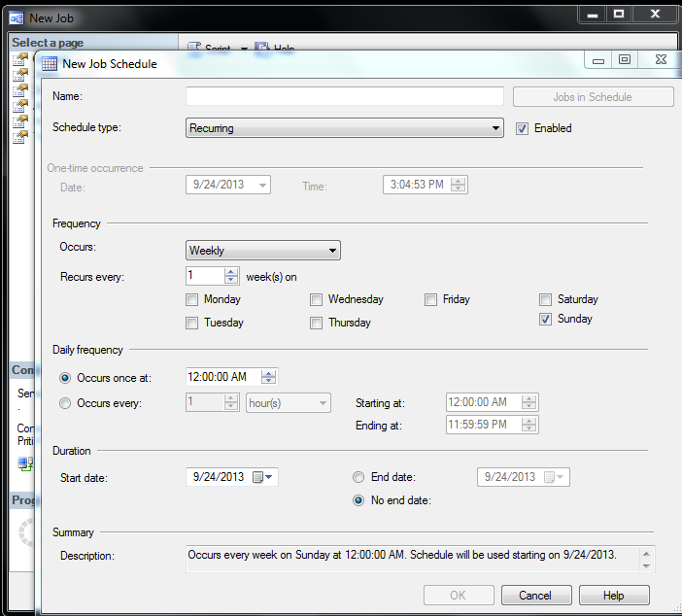Increase the Occurs once at time spinner
Viewport: 682px width, 616px height.
pos(269,373)
